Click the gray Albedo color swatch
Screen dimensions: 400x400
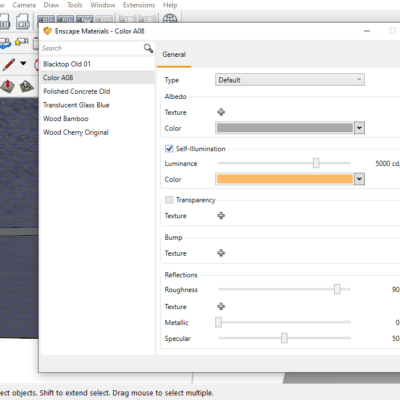[x=285, y=128]
